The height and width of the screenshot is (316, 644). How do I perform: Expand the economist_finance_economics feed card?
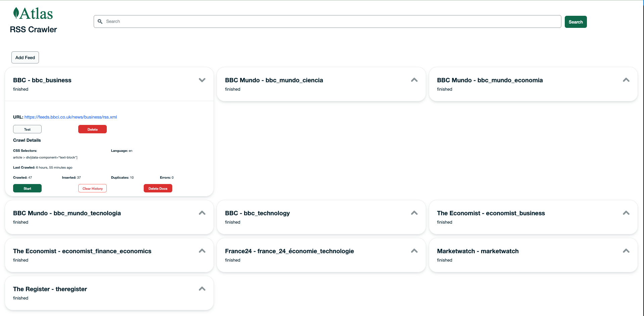202,251
